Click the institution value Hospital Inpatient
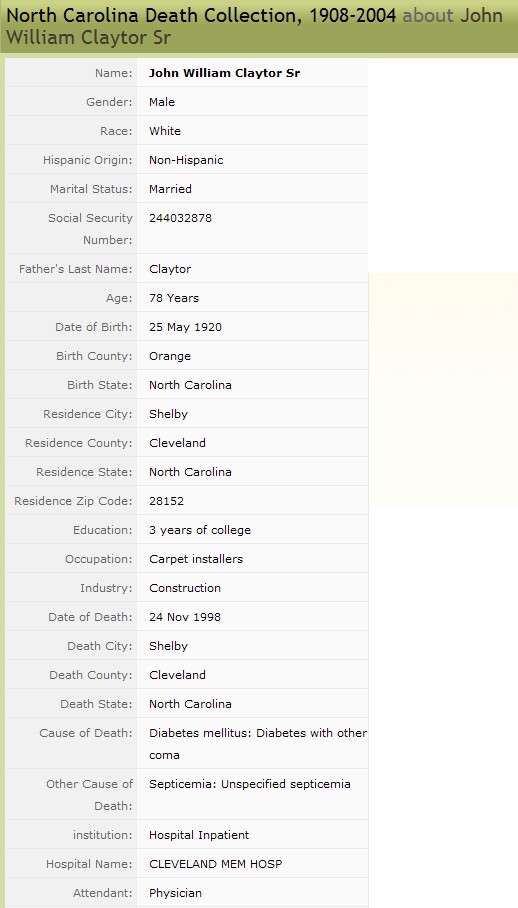The width and height of the screenshot is (518, 908). click(199, 835)
